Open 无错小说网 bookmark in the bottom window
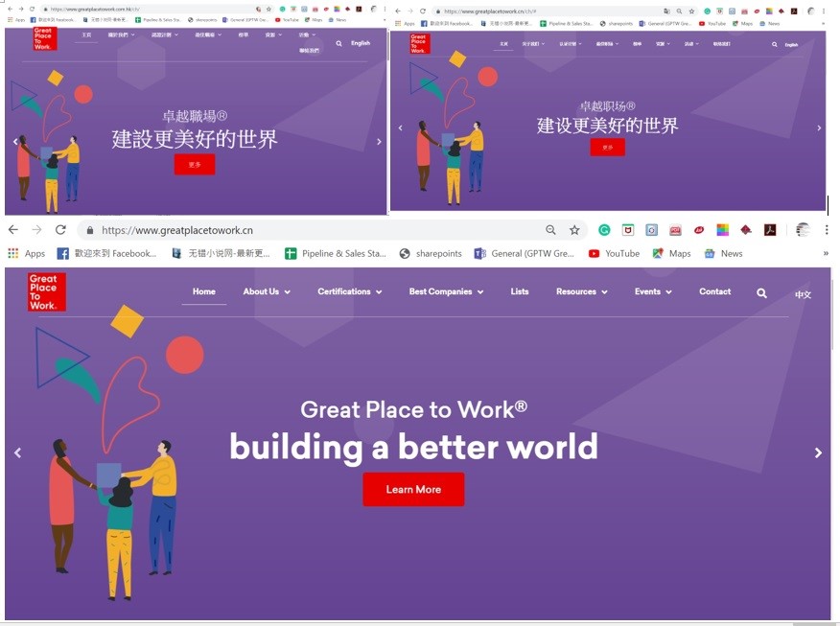The height and width of the screenshot is (626, 840). click(x=221, y=253)
